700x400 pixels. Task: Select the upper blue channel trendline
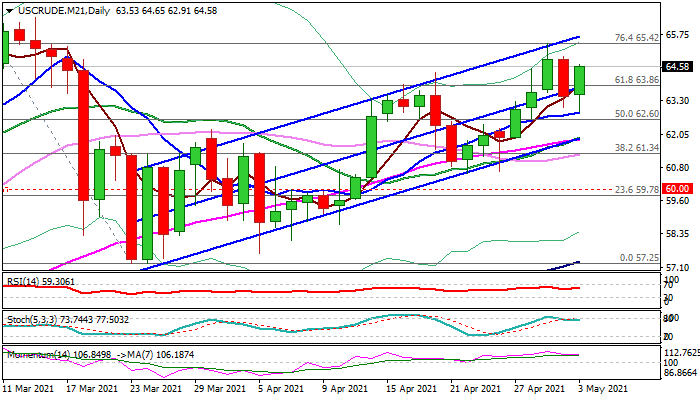[357, 104]
